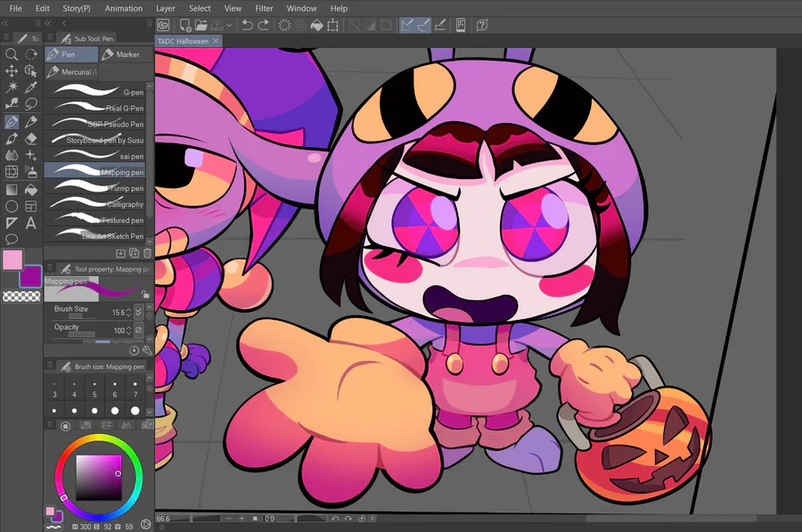Click the Redo arrow
This screenshot has width=802, height=532.
point(264,25)
